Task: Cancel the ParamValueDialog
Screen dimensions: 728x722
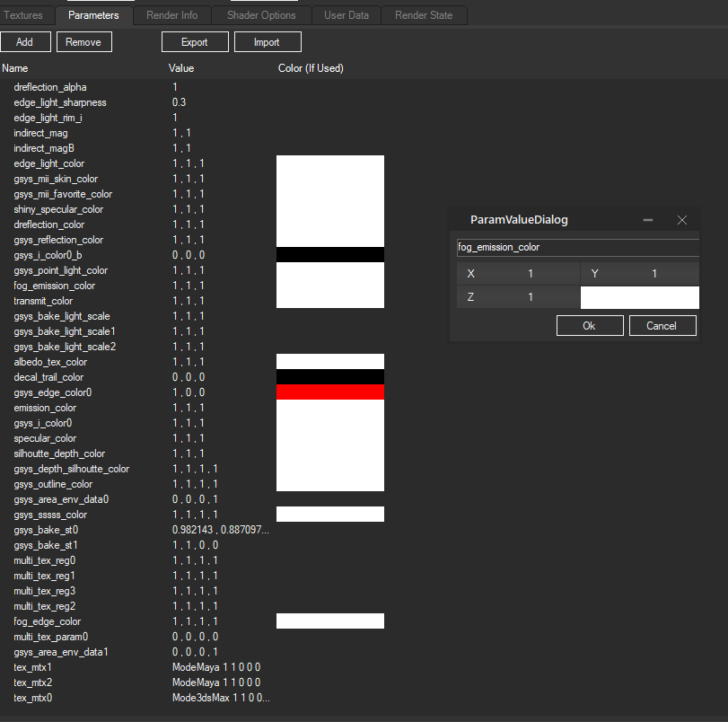Action: (x=662, y=325)
